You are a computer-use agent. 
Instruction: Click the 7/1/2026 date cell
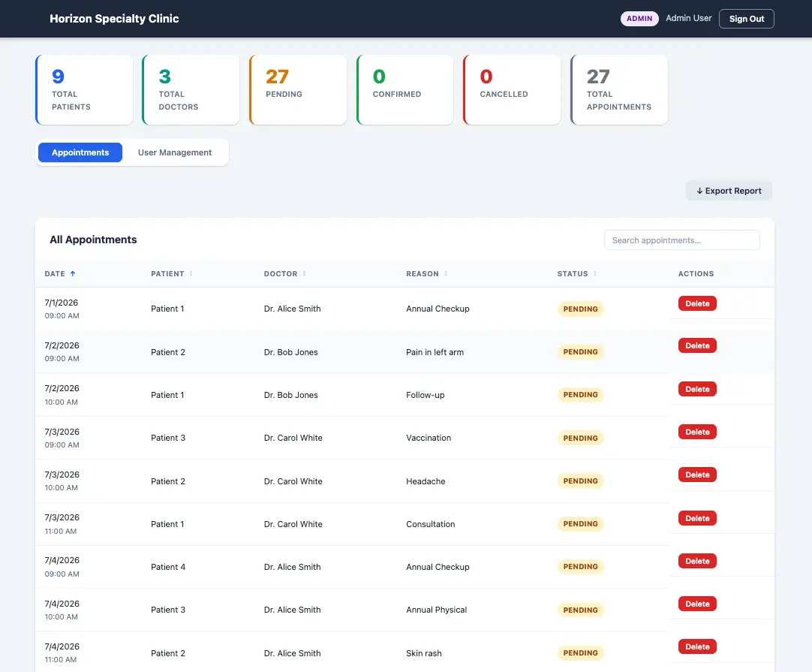tap(62, 309)
